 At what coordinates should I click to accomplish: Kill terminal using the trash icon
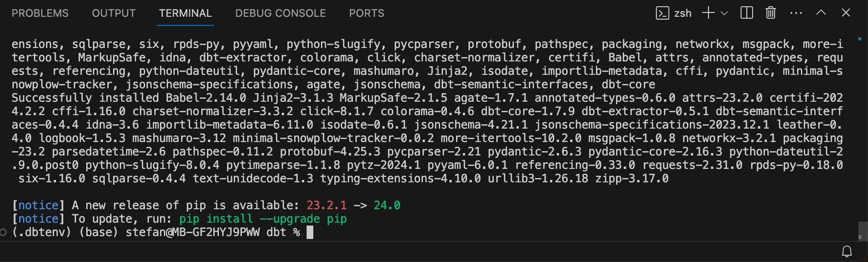coord(770,13)
